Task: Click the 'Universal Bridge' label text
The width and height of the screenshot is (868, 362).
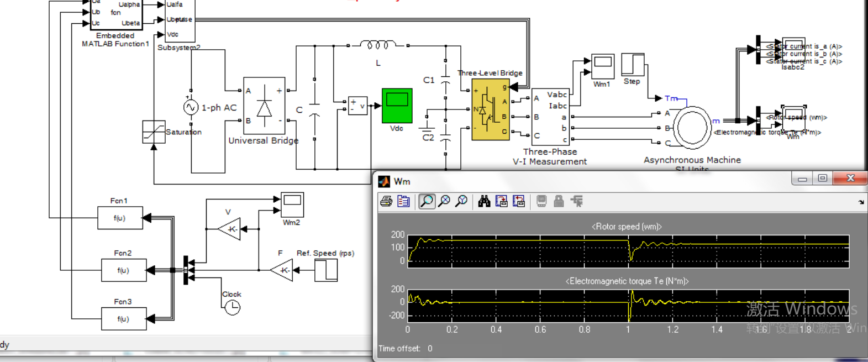Action: [264, 140]
